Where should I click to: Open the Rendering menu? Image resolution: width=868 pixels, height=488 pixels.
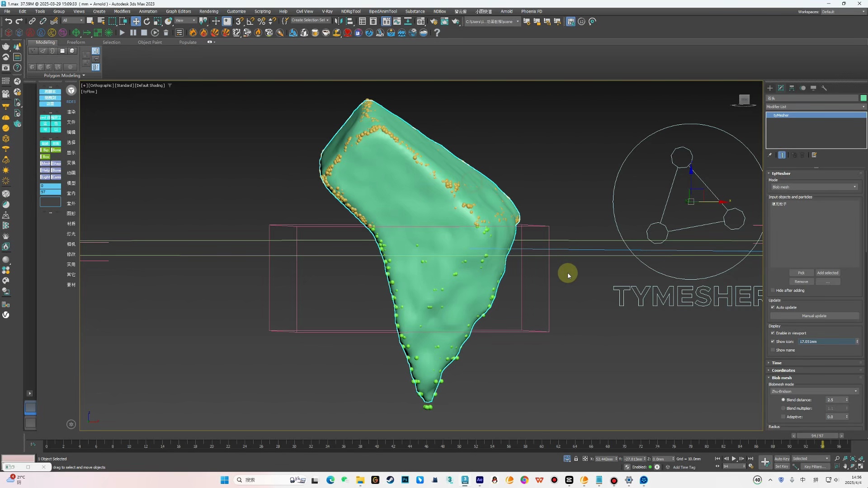click(x=209, y=11)
